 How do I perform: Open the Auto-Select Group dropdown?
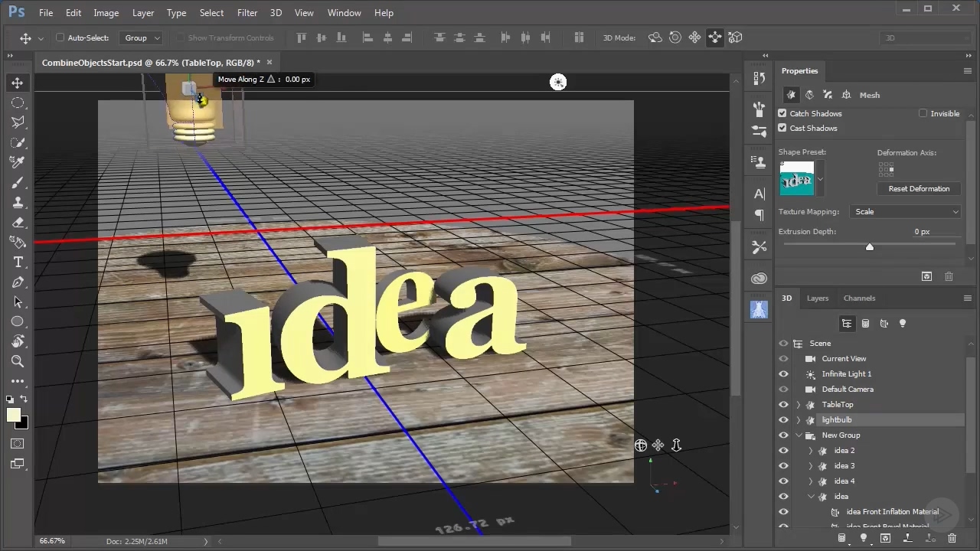point(142,37)
